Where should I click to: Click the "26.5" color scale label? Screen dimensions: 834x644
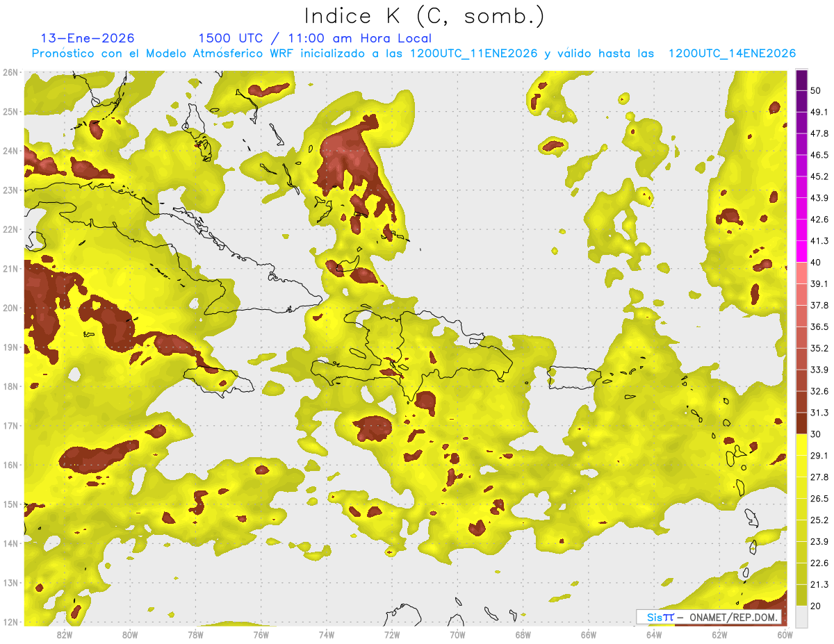819,499
